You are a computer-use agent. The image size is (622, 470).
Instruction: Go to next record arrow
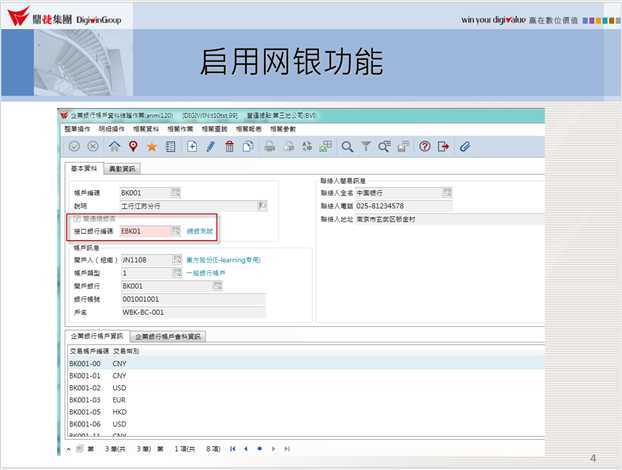click(x=273, y=449)
